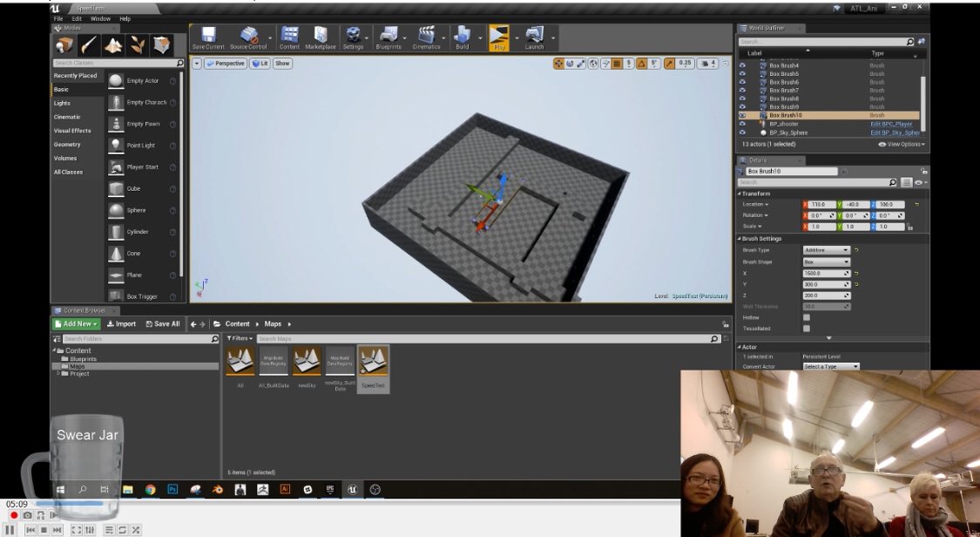Click the video progress bar beside 05:09

point(70,503)
